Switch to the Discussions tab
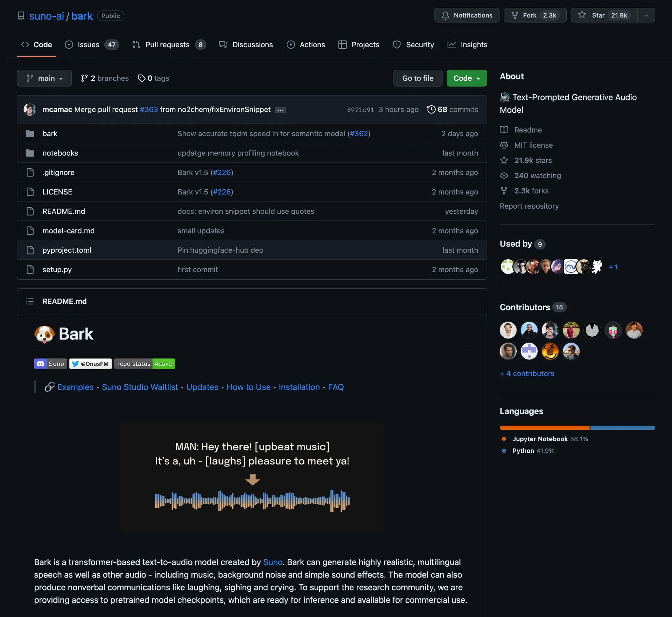672x617 pixels. point(246,45)
